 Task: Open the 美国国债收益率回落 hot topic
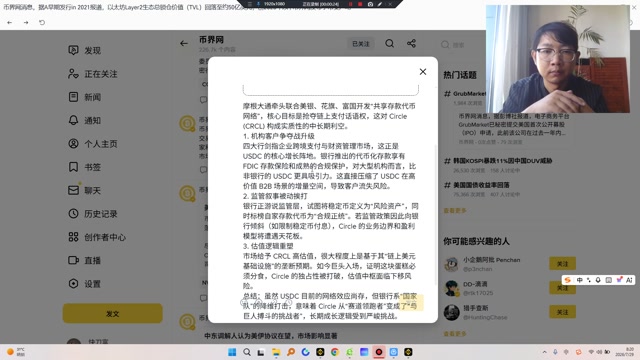(x=477, y=185)
